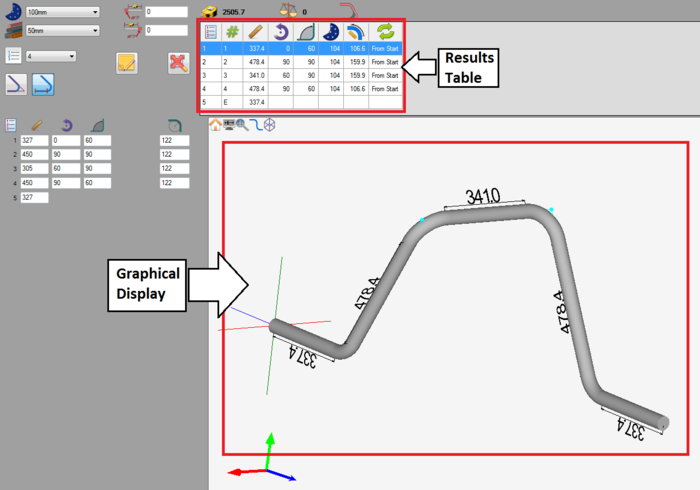
Task: Click the XYZ axis triad in viewport
Action: point(262,457)
